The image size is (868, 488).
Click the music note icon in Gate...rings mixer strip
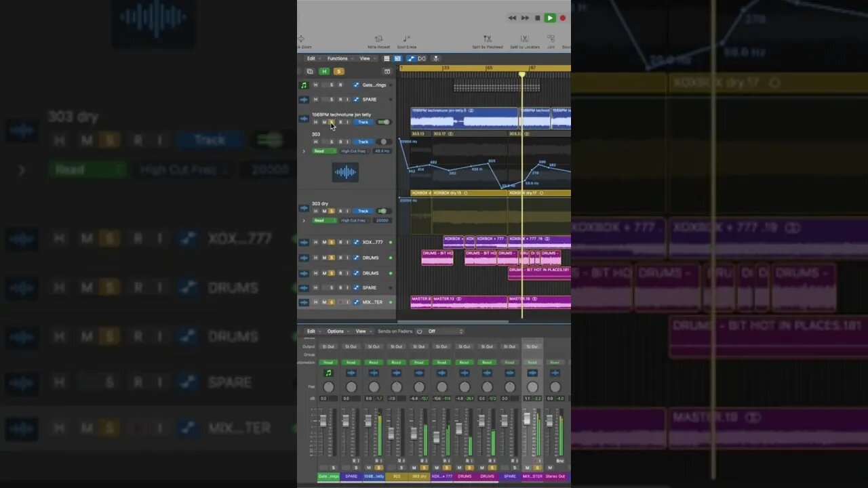328,373
